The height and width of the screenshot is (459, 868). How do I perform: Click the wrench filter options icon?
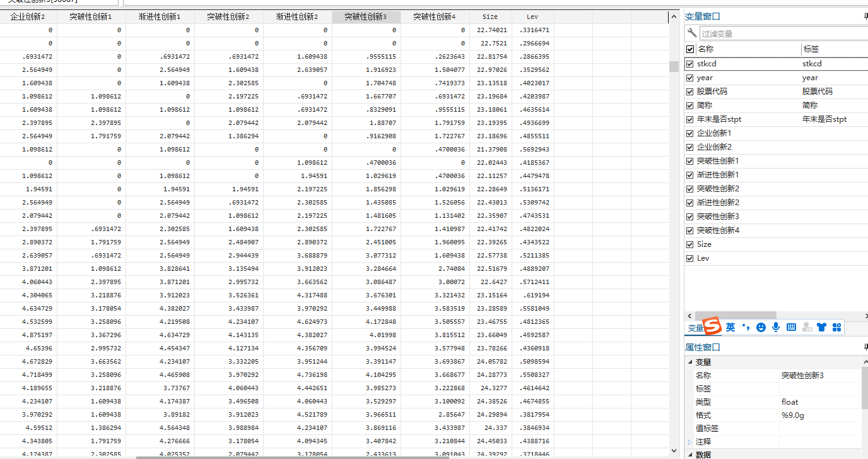pos(692,33)
